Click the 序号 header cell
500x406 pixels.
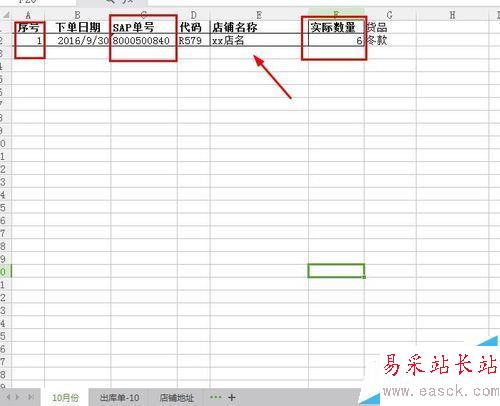coord(28,27)
